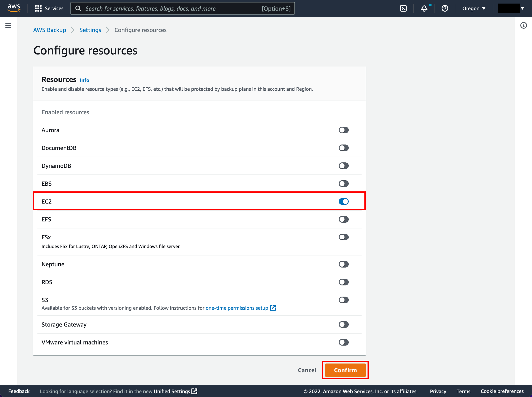This screenshot has height=397, width=532.
Task: Enable the FSx resource toggle
Action: tap(344, 237)
